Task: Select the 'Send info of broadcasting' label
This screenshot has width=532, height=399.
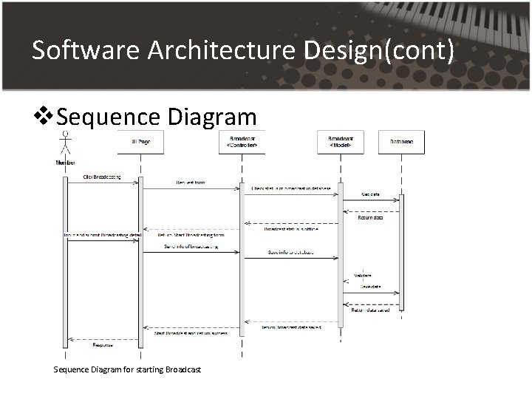Action: [x=191, y=247]
